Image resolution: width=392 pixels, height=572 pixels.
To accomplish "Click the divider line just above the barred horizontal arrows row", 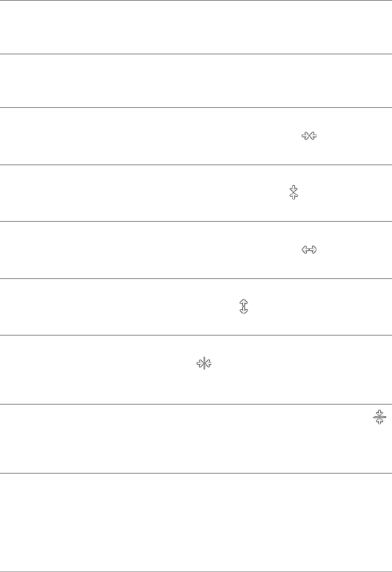I will (196, 335).
